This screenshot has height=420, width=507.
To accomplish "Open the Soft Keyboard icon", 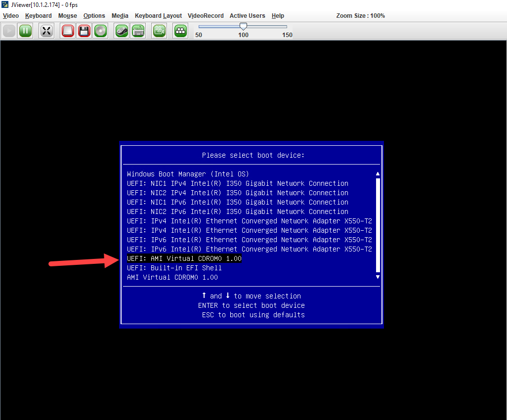I will tap(138, 31).
